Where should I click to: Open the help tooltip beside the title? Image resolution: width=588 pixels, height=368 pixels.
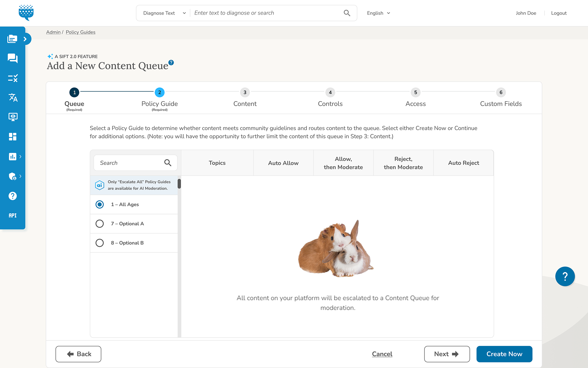(x=171, y=63)
